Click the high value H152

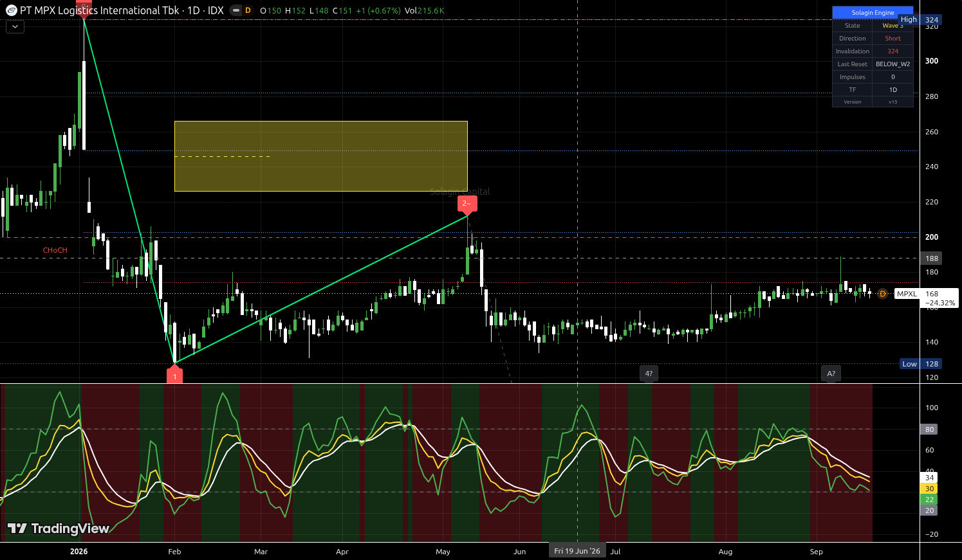[295, 11]
